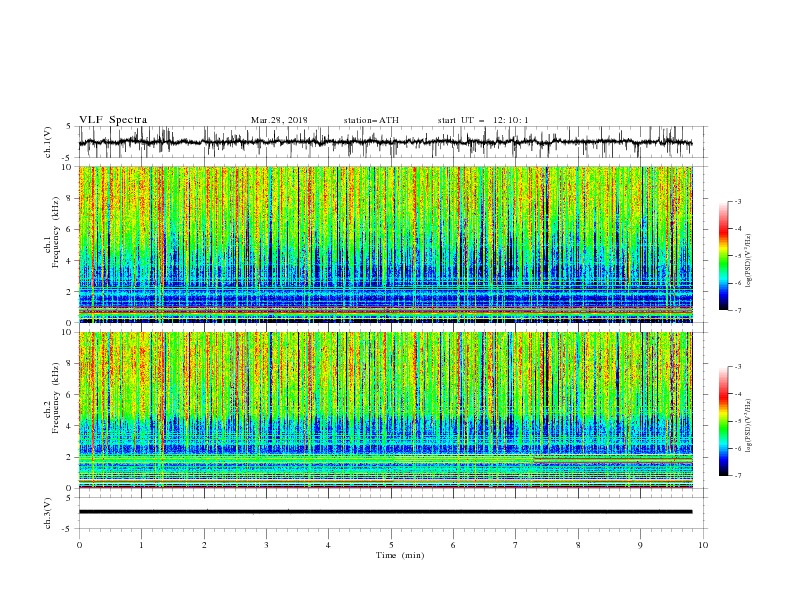Click the ch.1 spectrogram panel
The width and height of the screenshot is (792, 612).
pos(385,244)
